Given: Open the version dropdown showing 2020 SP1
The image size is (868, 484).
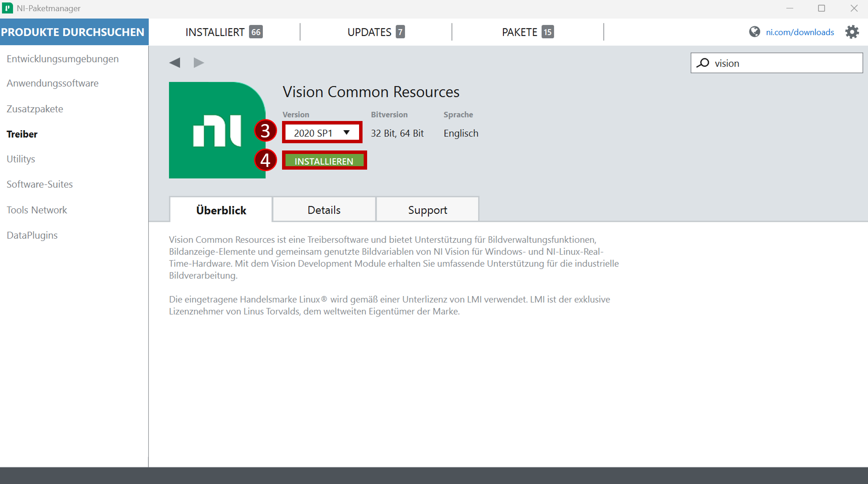Looking at the screenshot, I should pyautogui.click(x=322, y=132).
